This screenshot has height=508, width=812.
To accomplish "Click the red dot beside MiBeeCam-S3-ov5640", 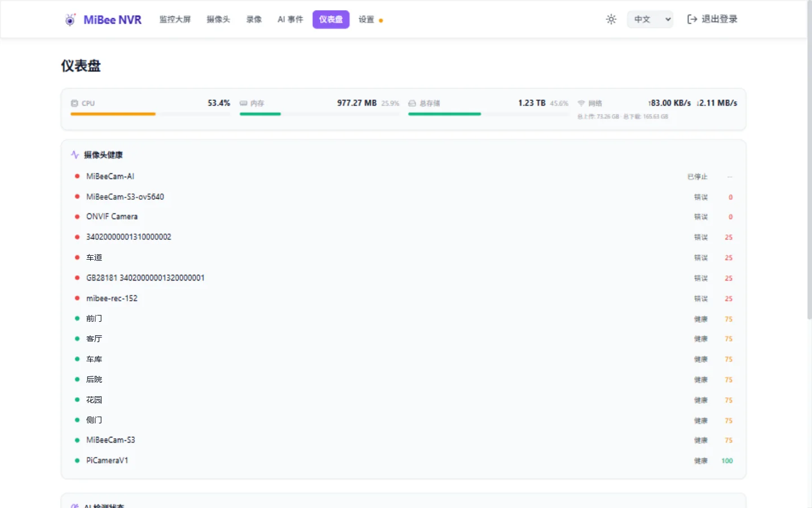I will (77, 196).
